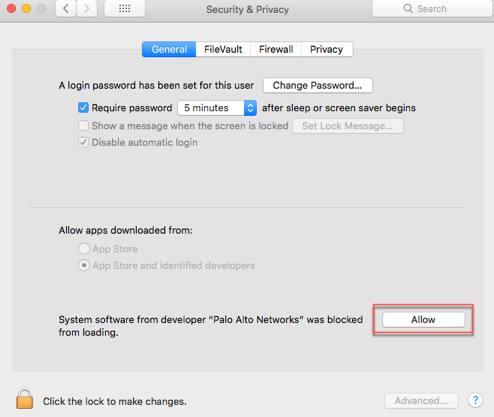494x417 pixels.
Task: Click the Change Password button
Action: tap(318, 85)
